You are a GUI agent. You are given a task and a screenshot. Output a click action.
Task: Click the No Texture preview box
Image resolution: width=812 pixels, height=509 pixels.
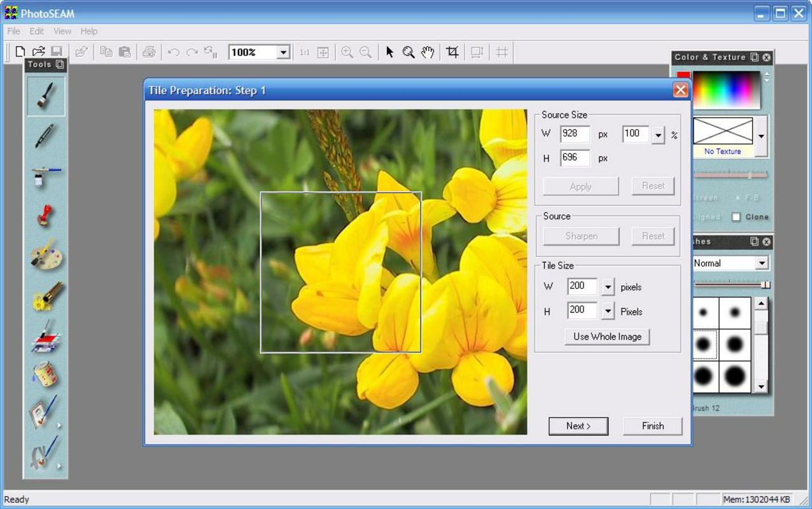point(723,131)
